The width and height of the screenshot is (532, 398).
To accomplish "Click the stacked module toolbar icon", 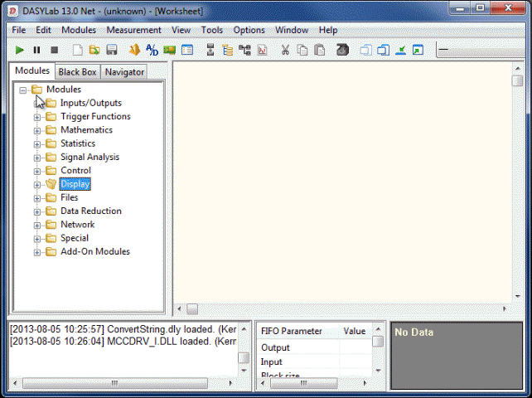I will pyautogui.click(x=210, y=50).
